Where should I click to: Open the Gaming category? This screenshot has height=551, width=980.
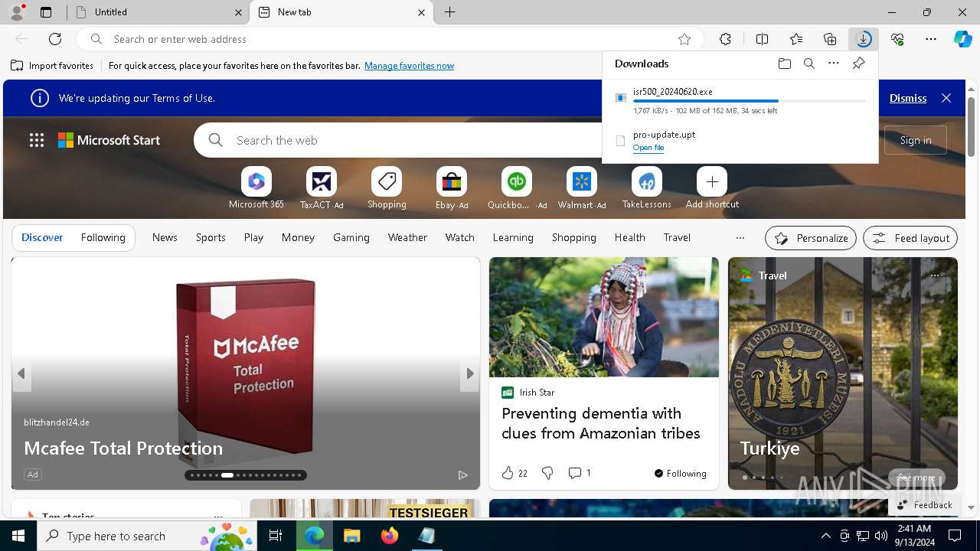[351, 237]
